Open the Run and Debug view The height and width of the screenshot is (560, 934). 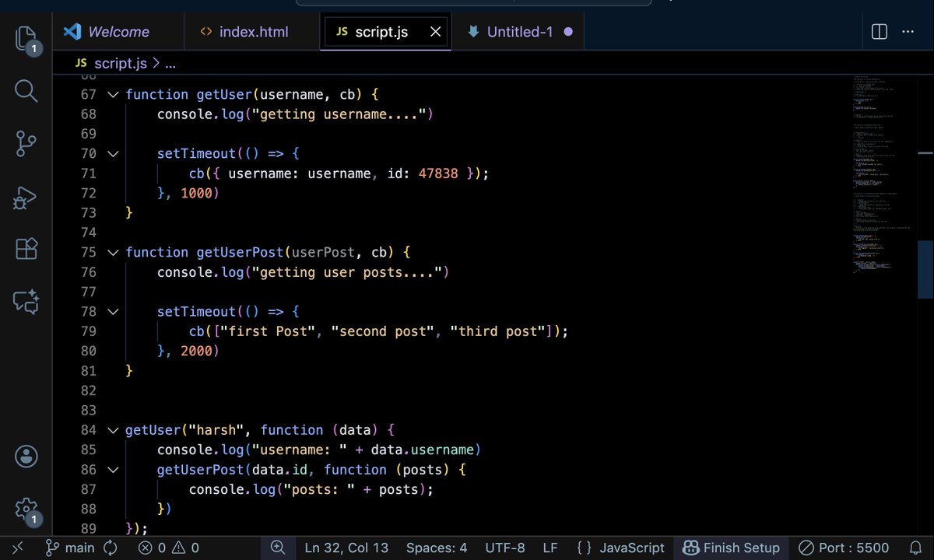coord(26,198)
